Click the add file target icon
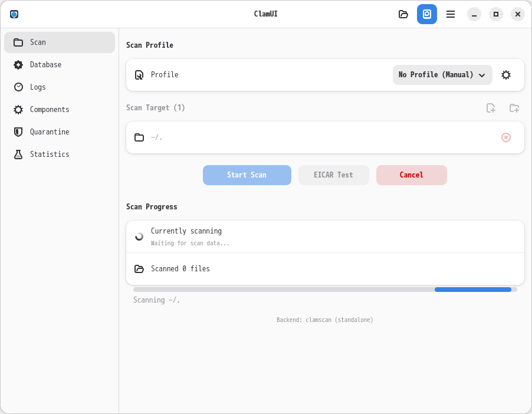This screenshot has height=414, width=532. (x=491, y=108)
